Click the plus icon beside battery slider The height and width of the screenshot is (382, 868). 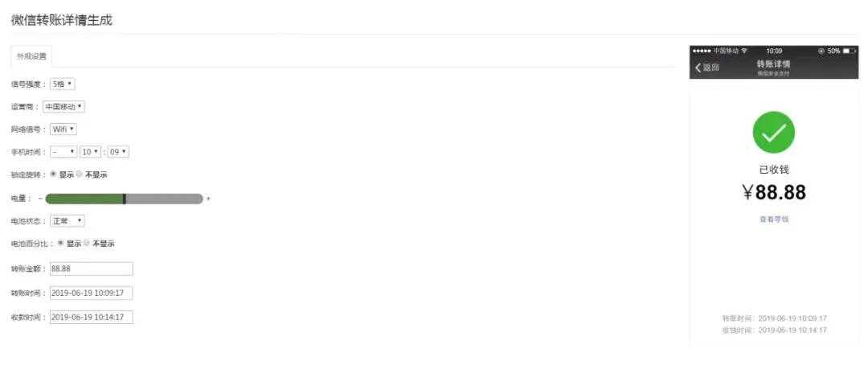208,198
